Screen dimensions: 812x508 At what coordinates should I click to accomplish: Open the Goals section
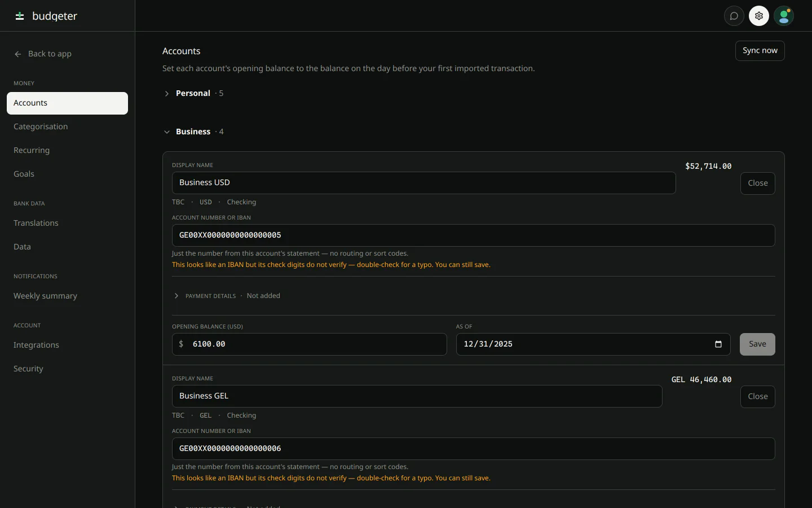pos(67,174)
